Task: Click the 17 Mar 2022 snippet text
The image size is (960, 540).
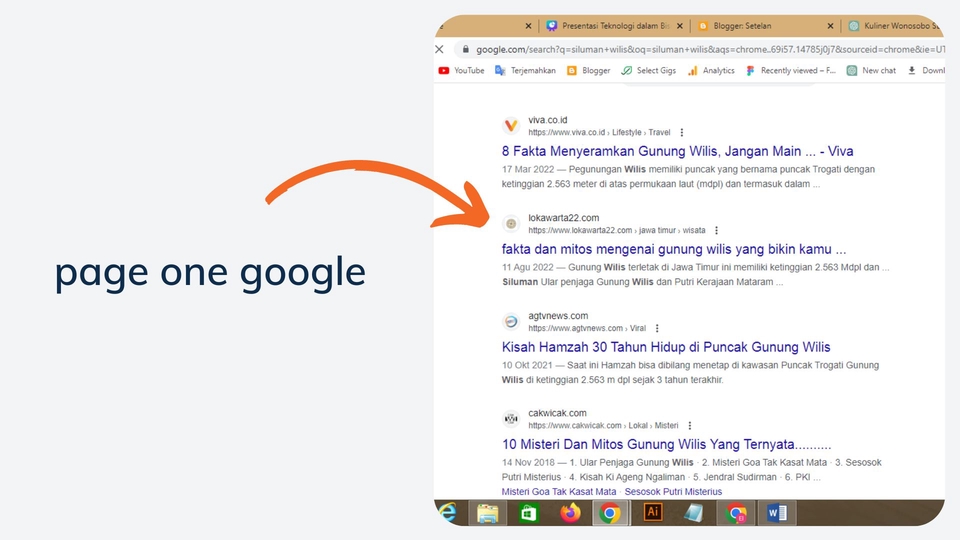Action: click(x=688, y=176)
